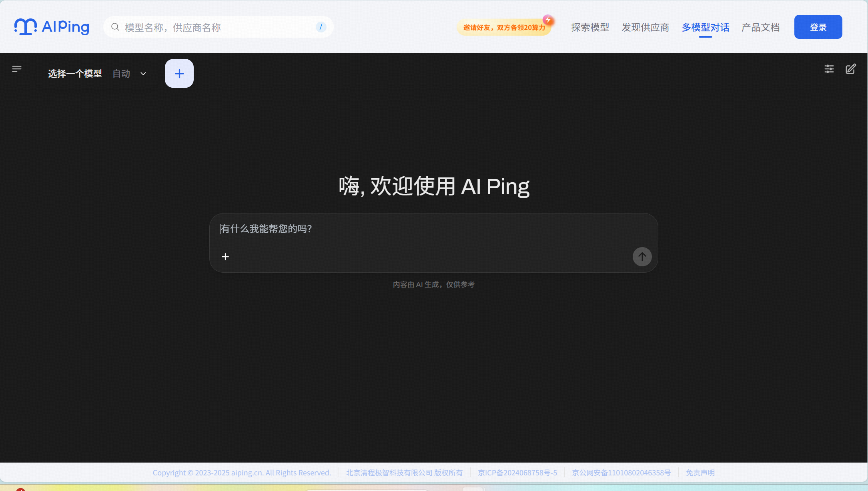Open the 免责声明 link
The image size is (868, 491).
point(700,473)
